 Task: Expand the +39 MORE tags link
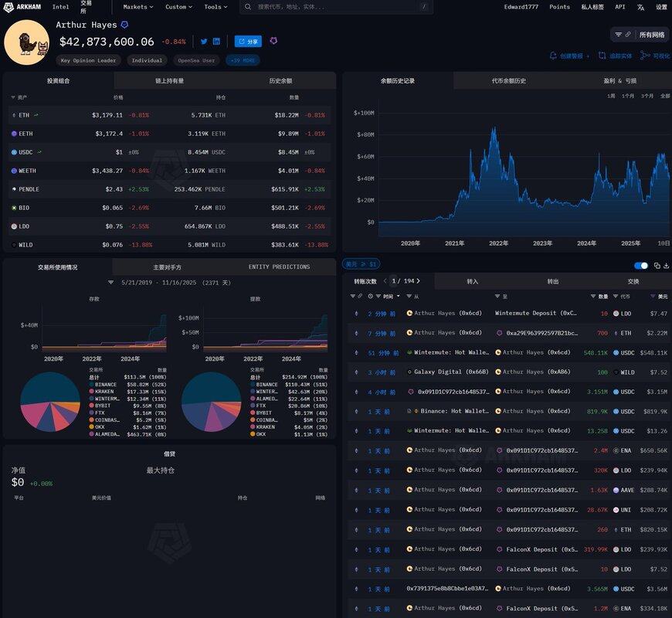click(243, 60)
